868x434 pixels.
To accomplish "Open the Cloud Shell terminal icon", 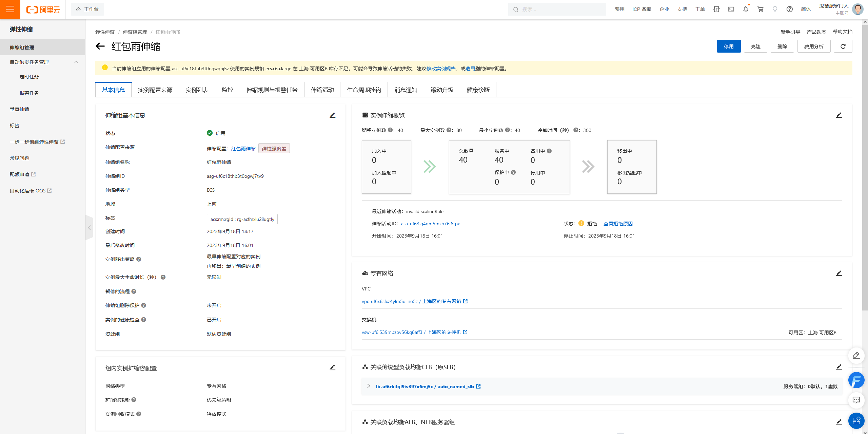I will pos(731,9).
